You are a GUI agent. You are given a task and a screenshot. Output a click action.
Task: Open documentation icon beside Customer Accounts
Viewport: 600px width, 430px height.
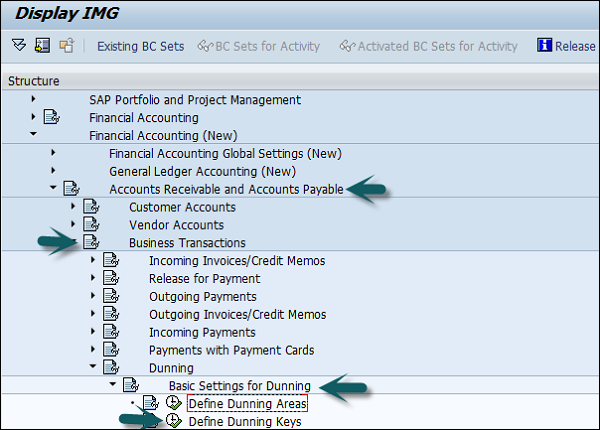click(x=91, y=207)
